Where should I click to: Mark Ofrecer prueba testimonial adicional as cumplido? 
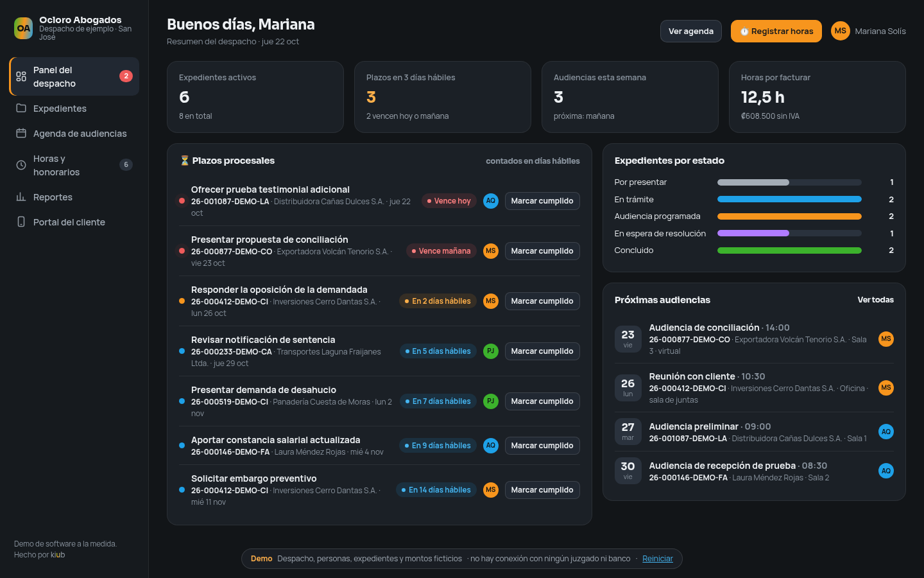(542, 201)
